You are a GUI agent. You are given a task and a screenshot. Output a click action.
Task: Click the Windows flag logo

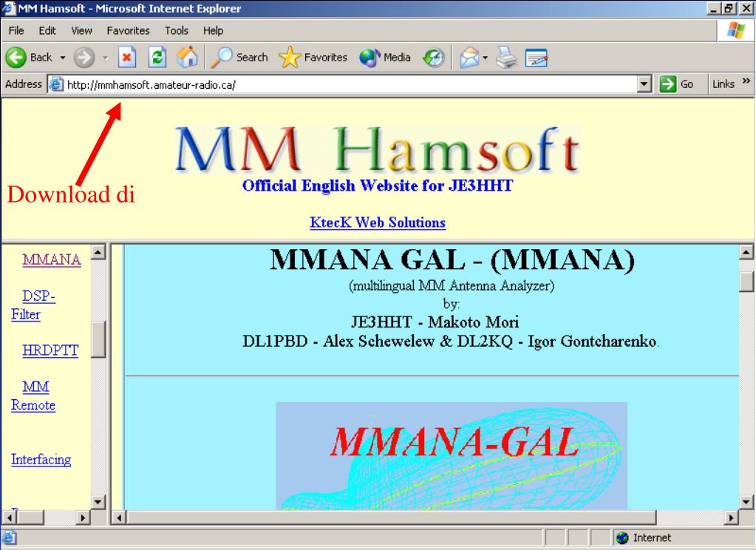tap(736, 30)
